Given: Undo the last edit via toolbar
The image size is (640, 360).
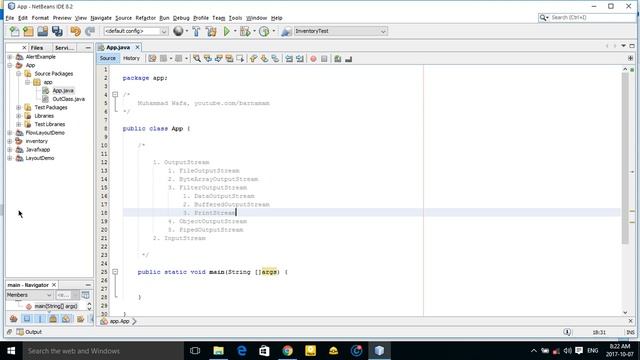Looking at the screenshot, I should tap(76, 31).
